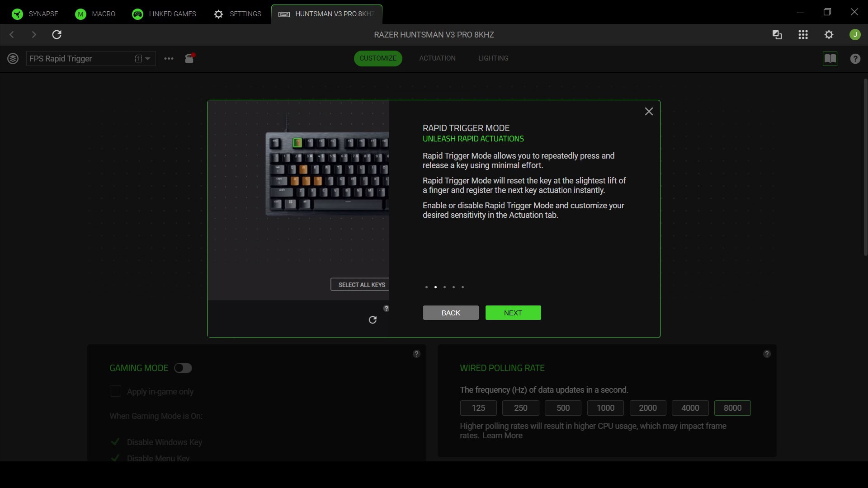
Task: Toggle Gaming Mode on
Action: (183, 368)
